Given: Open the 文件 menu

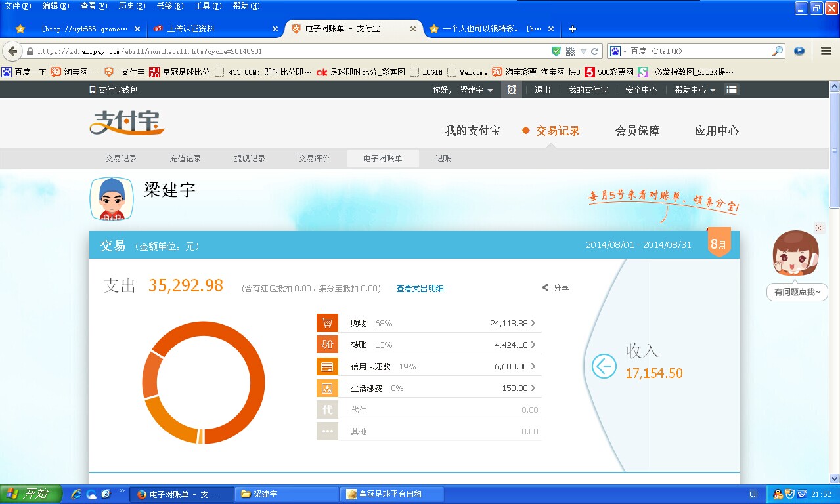Looking at the screenshot, I should click(x=18, y=6).
